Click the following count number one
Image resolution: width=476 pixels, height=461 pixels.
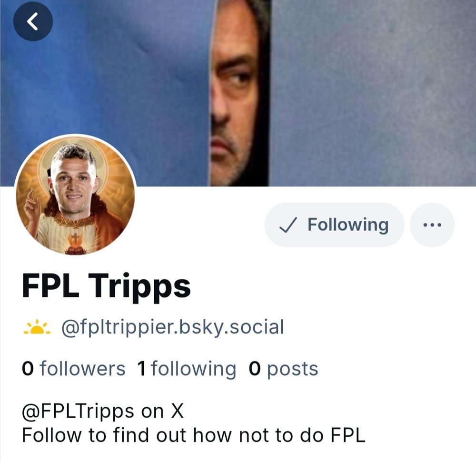142,369
